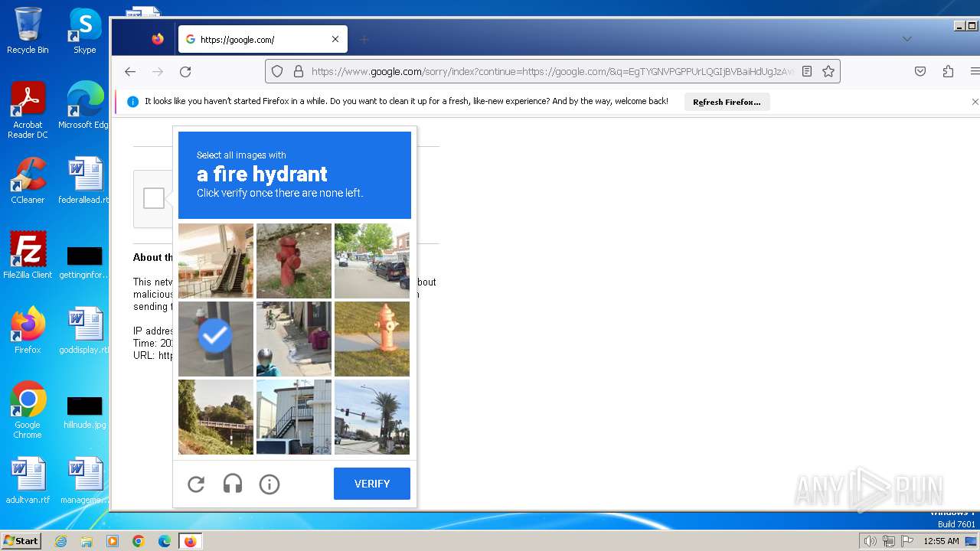Select the parked cars street tile

point(372,261)
